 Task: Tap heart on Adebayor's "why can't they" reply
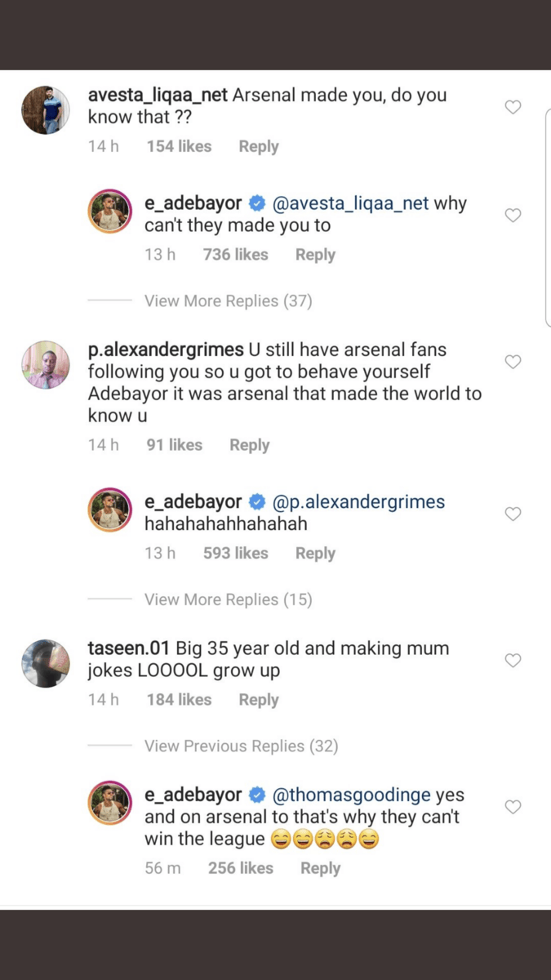(513, 216)
